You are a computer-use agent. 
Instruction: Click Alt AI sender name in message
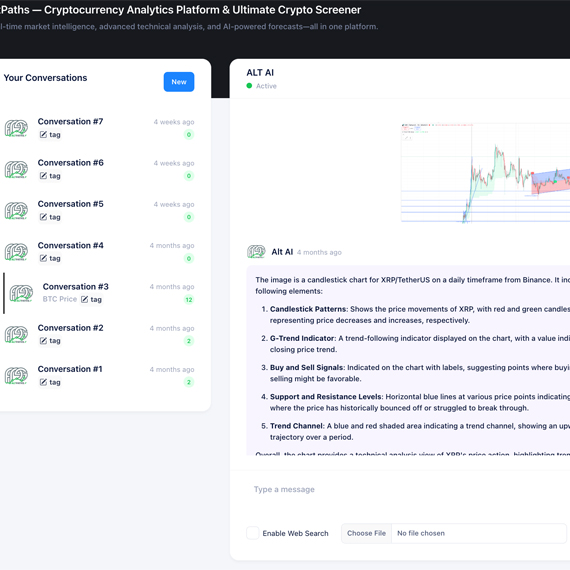(x=282, y=252)
